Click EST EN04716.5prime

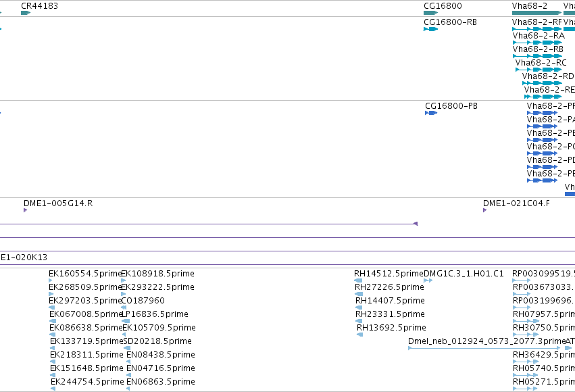tap(128, 375)
